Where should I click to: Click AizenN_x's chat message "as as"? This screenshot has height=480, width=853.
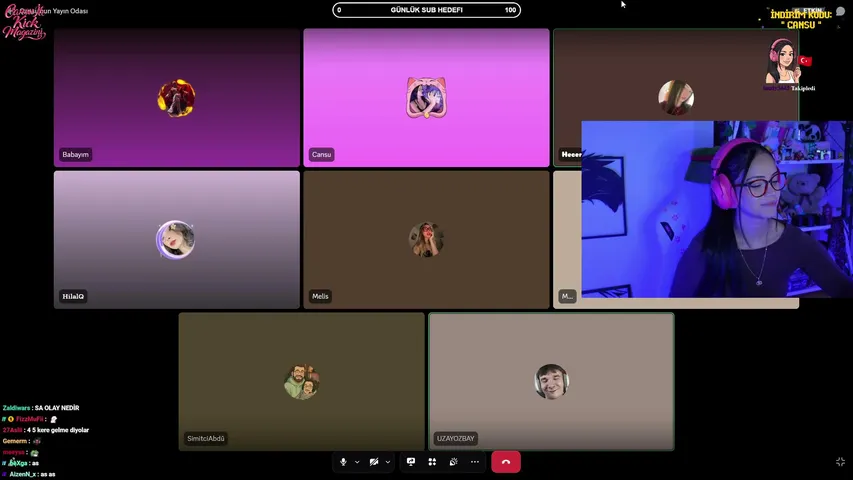48,475
